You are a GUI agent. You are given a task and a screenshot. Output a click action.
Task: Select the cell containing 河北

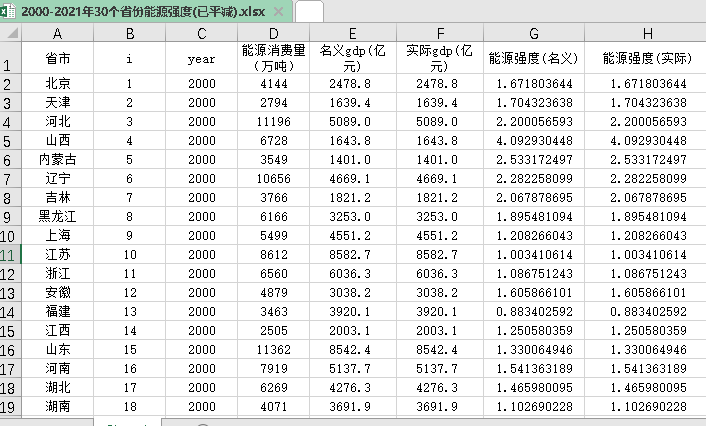[x=58, y=122]
